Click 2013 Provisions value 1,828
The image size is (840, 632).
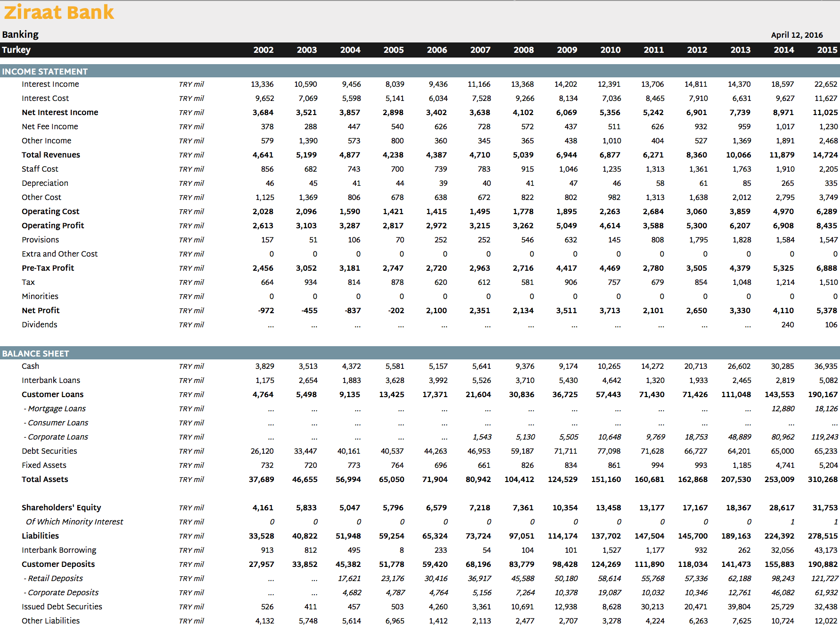click(x=742, y=240)
